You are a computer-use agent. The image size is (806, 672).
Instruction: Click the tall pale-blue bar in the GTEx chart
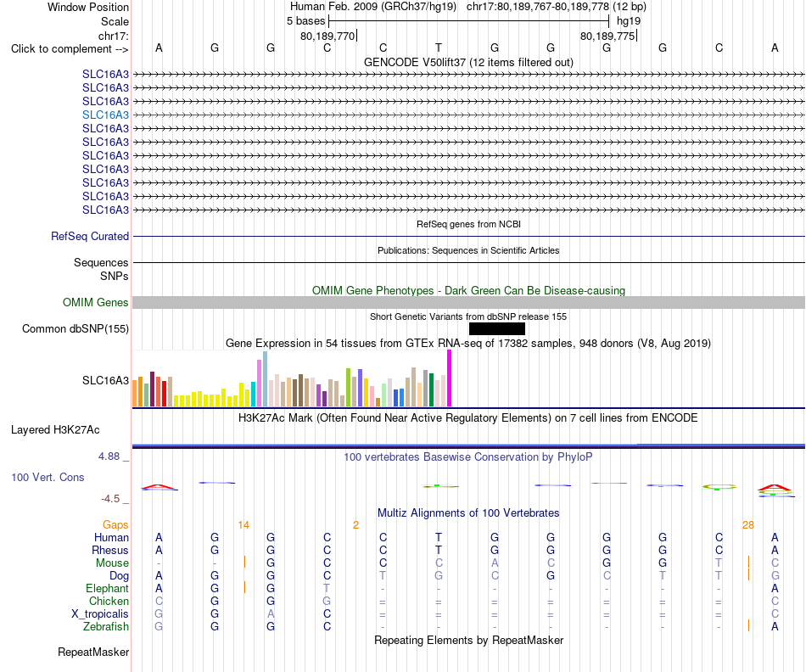point(266,379)
